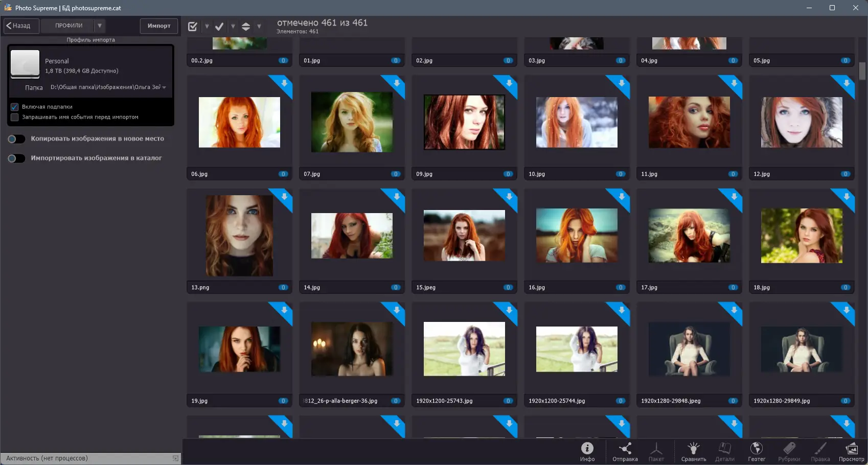Viewport: 868px width, 465px height.
Task: Click the Personal drive icon
Action: 25,64
